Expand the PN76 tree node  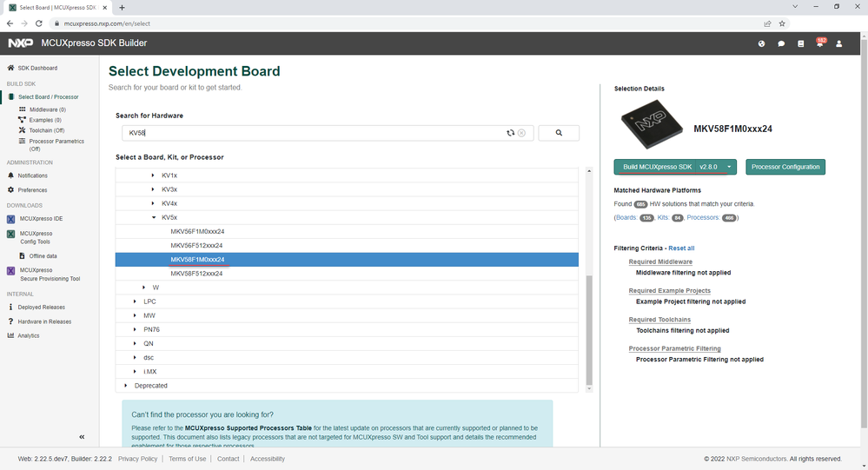point(135,329)
